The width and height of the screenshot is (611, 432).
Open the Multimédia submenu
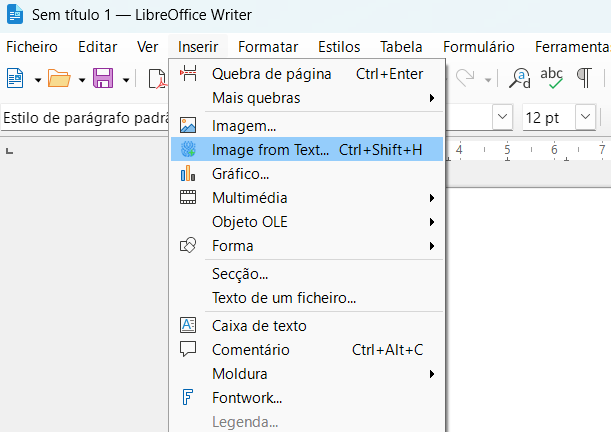point(249,197)
